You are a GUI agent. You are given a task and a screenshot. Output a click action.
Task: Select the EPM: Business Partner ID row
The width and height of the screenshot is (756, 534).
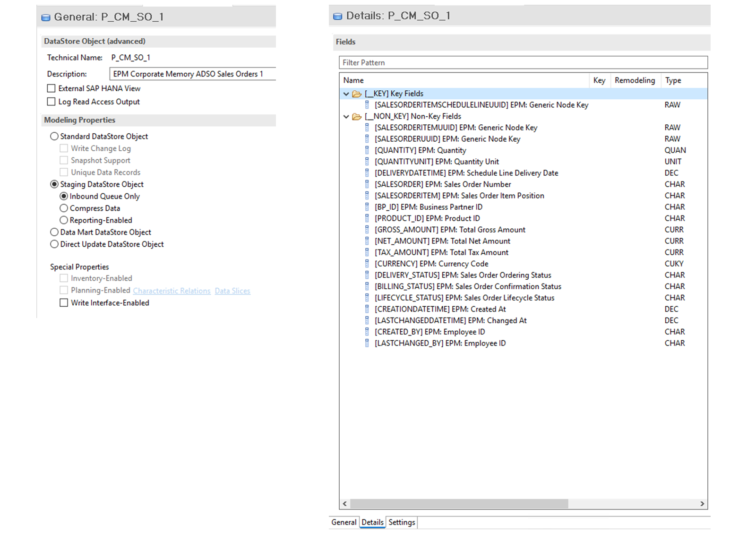tap(524, 207)
